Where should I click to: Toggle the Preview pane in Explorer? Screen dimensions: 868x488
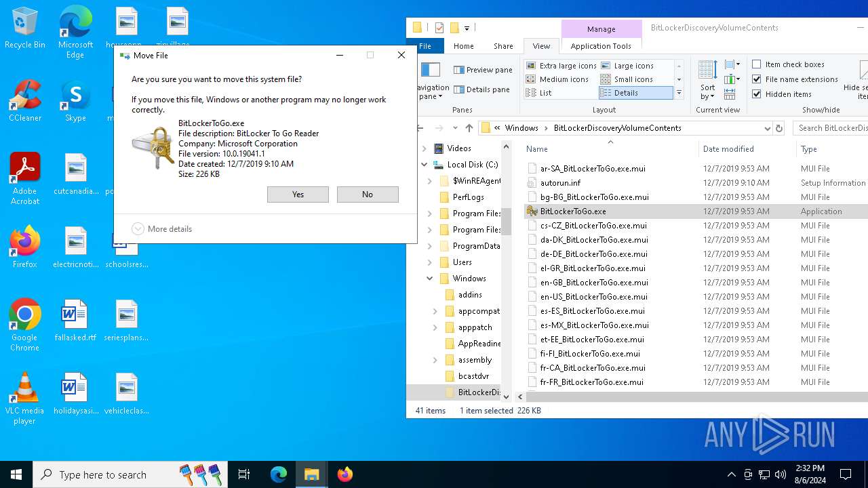click(x=483, y=70)
